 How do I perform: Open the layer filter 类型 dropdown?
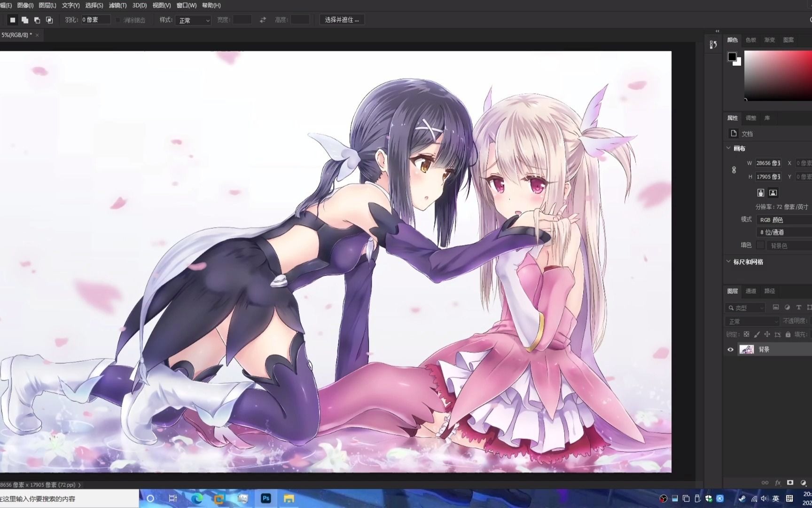pos(745,308)
